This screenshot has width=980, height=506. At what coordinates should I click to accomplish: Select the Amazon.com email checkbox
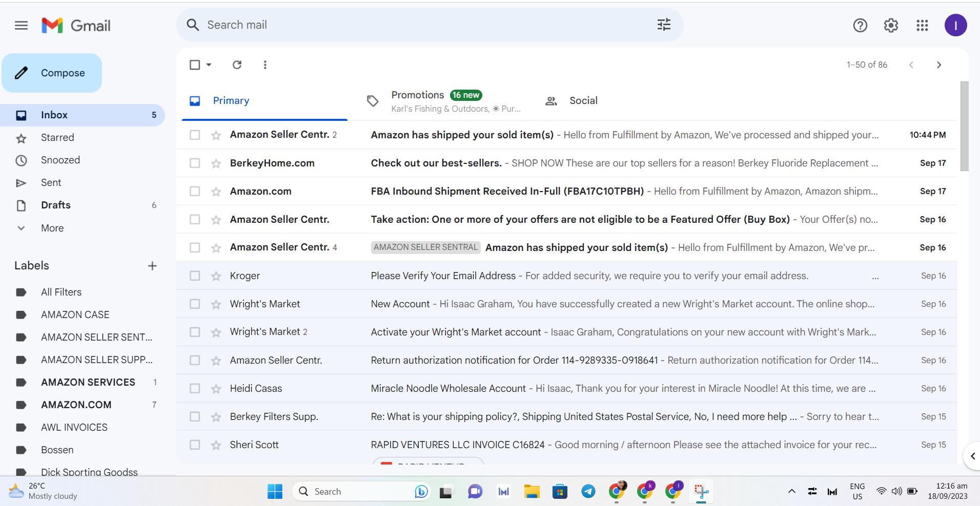pos(195,191)
